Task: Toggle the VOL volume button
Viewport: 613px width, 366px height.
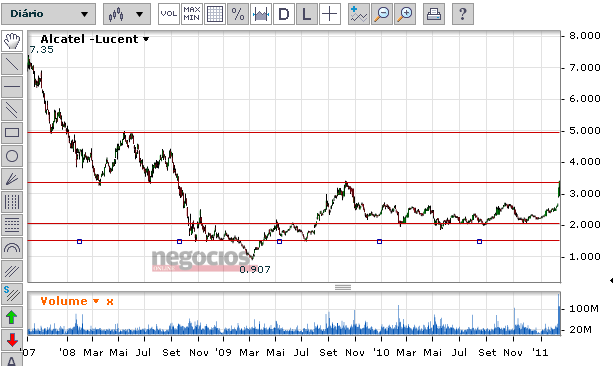Action: [x=168, y=14]
